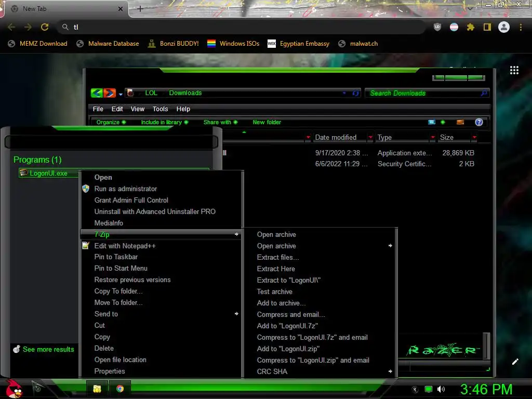Click the Chrome address bar
This screenshot has width=532, height=399.
[242, 27]
